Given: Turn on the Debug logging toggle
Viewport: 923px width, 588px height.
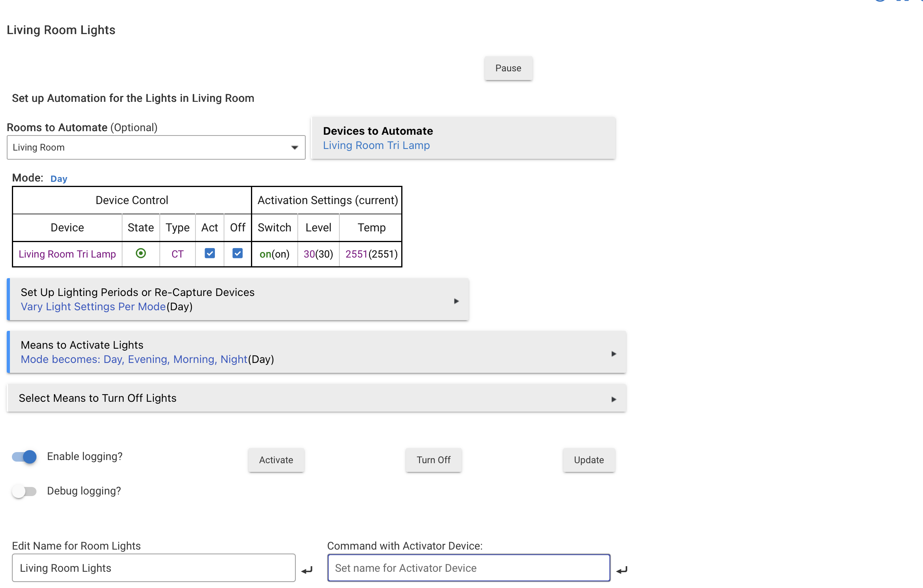Looking at the screenshot, I should pos(25,491).
